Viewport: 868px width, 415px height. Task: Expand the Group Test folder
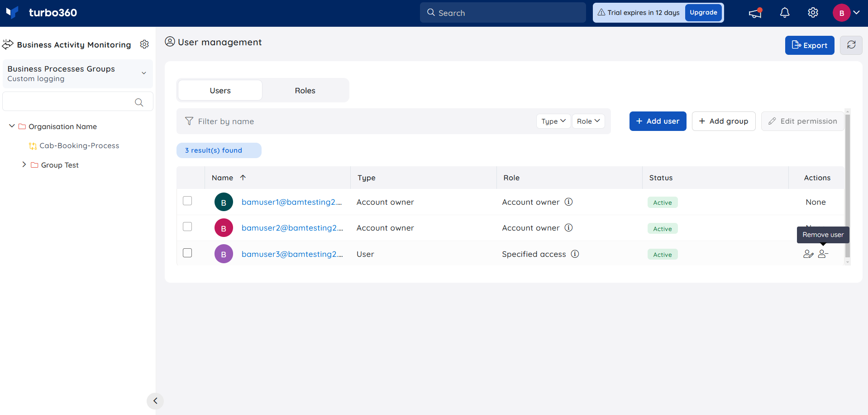24,164
